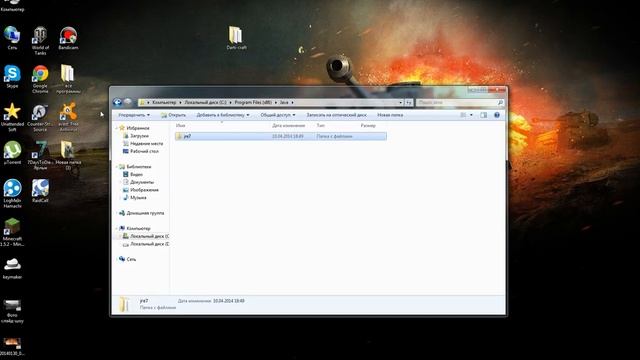Screen dimensions: 640x360
Task: Click Компьютер in the address breadcrumb
Action: [164, 102]
